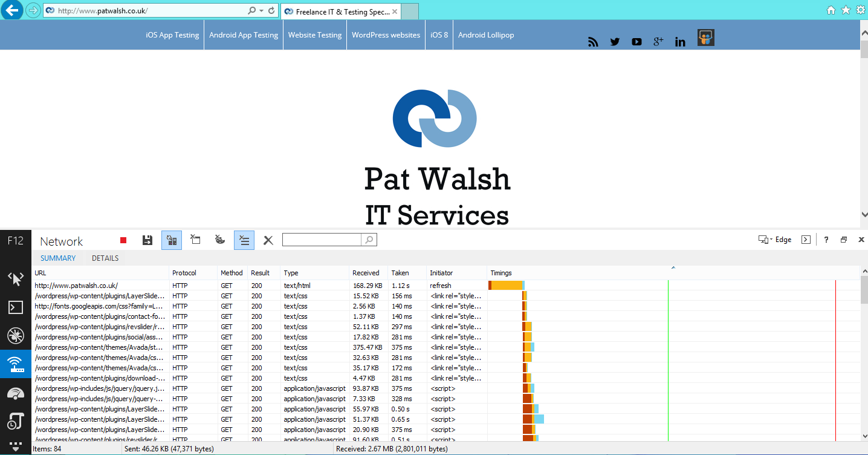Open the RSS feed icon on website
This screenshot has width=868, height=455.
tap(593, 42)
